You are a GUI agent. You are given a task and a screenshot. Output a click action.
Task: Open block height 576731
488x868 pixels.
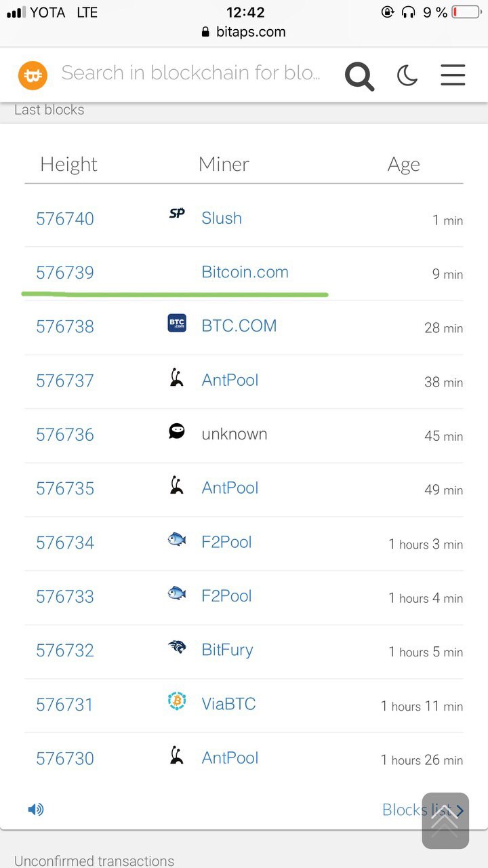click(x=64, y=705)
